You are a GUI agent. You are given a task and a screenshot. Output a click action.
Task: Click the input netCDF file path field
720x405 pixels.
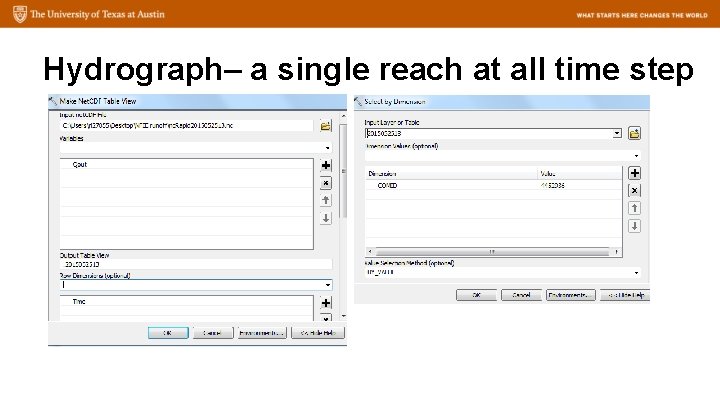[x=187, y=125]
